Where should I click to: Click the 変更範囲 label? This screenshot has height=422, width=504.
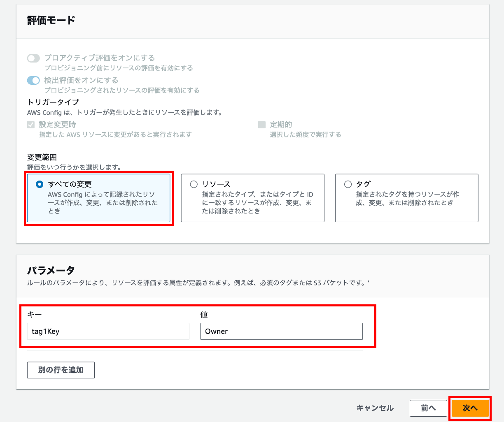[x=42, y=157]
